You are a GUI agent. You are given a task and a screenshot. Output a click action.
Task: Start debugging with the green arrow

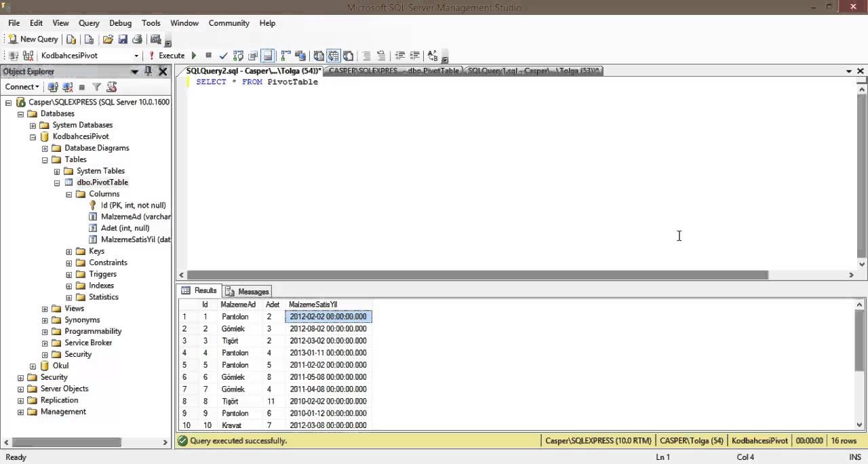coord(194,56)
